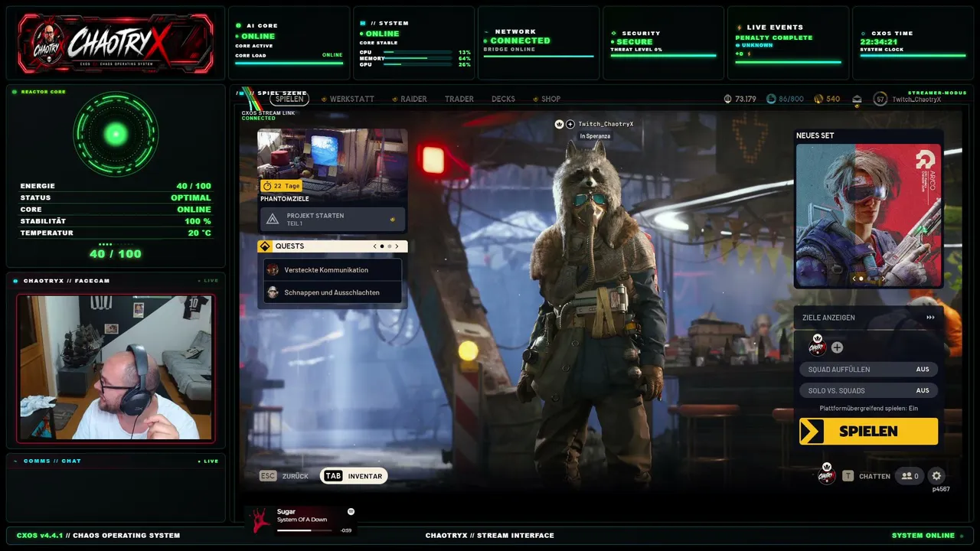Show previous set in Neues Set carousel
This screenshot has height=551, width=980.
pos(854,279)
